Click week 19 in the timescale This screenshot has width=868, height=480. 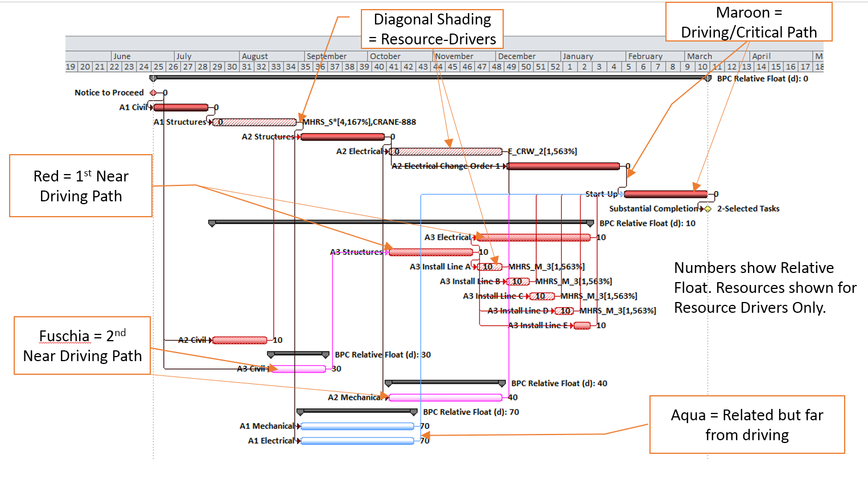[x=71, y=67]
